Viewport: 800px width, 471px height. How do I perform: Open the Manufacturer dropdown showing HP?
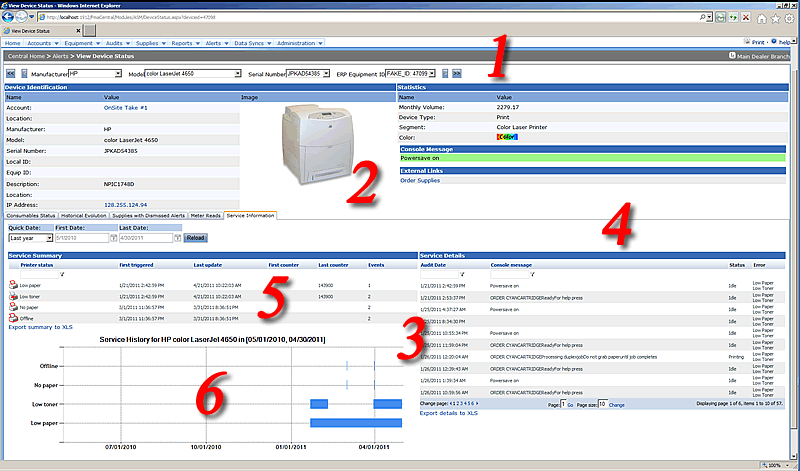pos(95,73)
